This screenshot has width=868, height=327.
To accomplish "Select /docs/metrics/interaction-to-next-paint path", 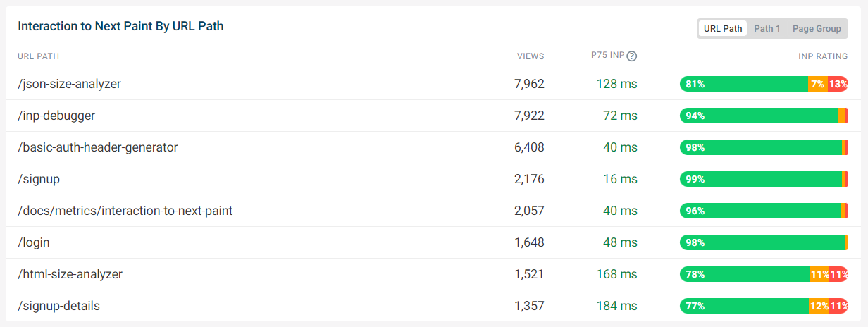I will point(125,211).
